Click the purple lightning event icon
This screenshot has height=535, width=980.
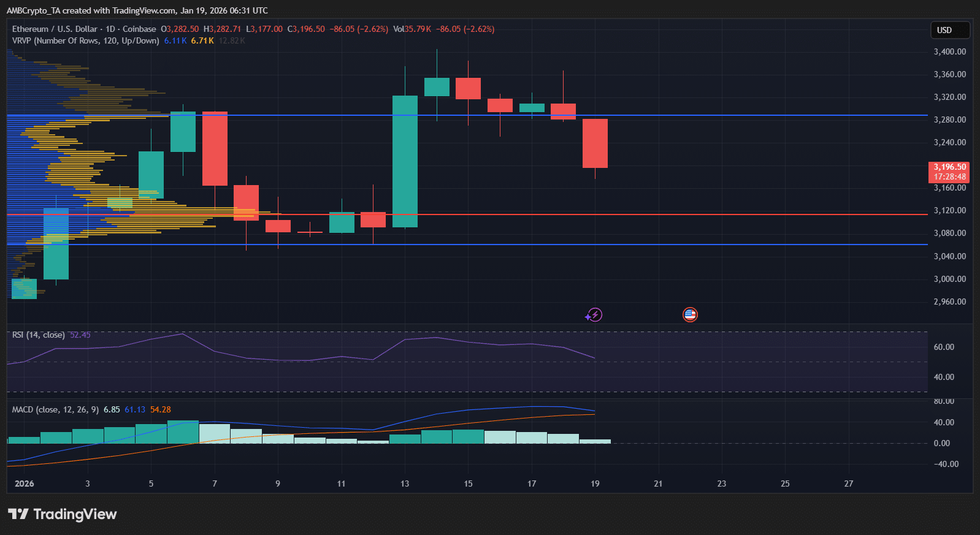[x=594, y=315]
